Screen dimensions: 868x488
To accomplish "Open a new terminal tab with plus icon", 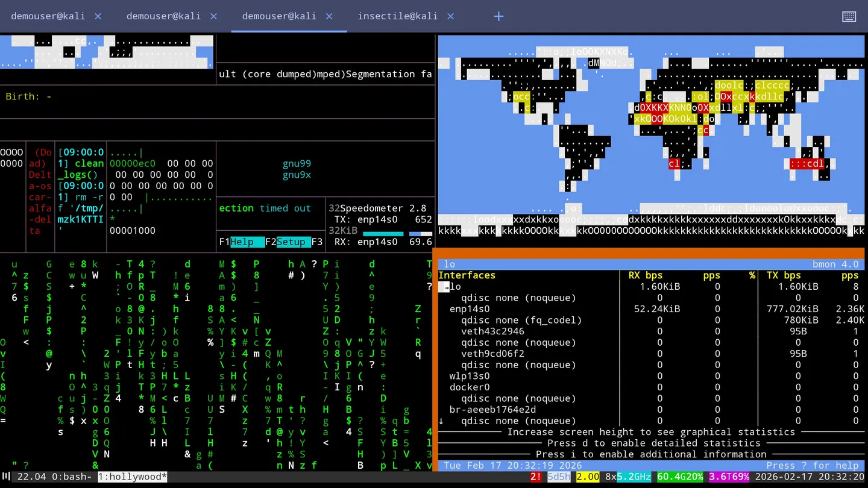I will coord(498,16).
